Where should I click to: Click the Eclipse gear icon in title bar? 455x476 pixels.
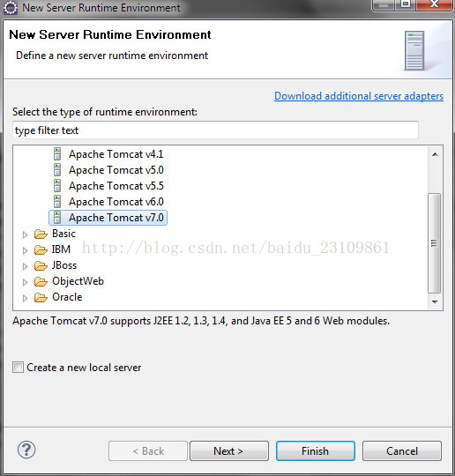tap(11, 8)
